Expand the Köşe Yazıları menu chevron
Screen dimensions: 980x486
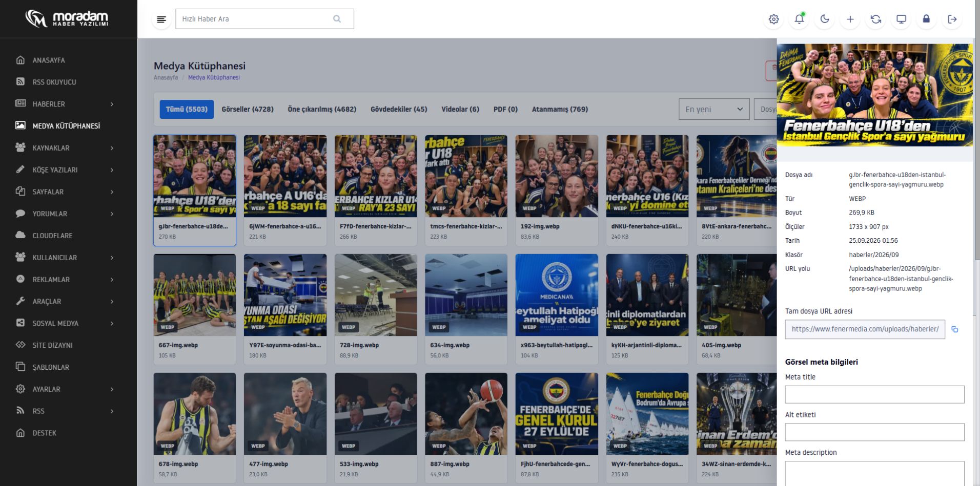pyautogui.click(x=112, y=170)
